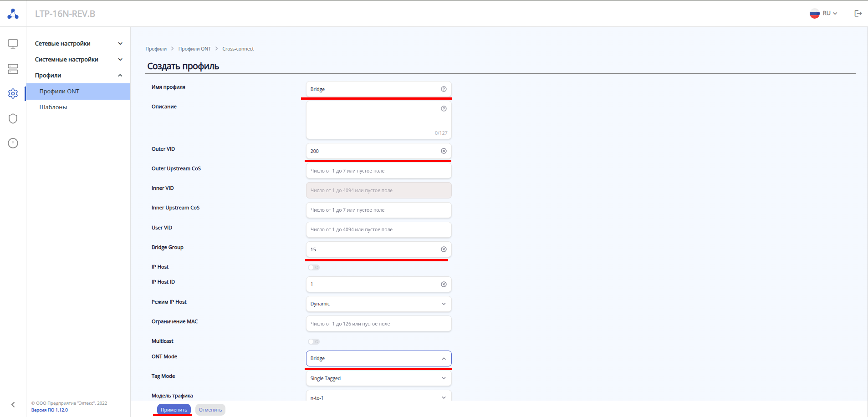Turn on the Multicast switch
The width and height of the screenshot is (868, 417).
[314, 341]
